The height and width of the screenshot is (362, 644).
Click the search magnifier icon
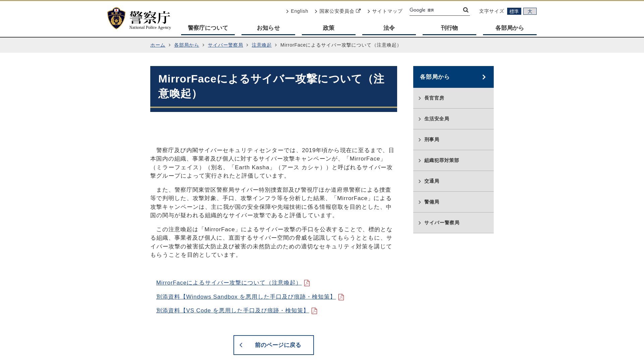click(466, 10)
